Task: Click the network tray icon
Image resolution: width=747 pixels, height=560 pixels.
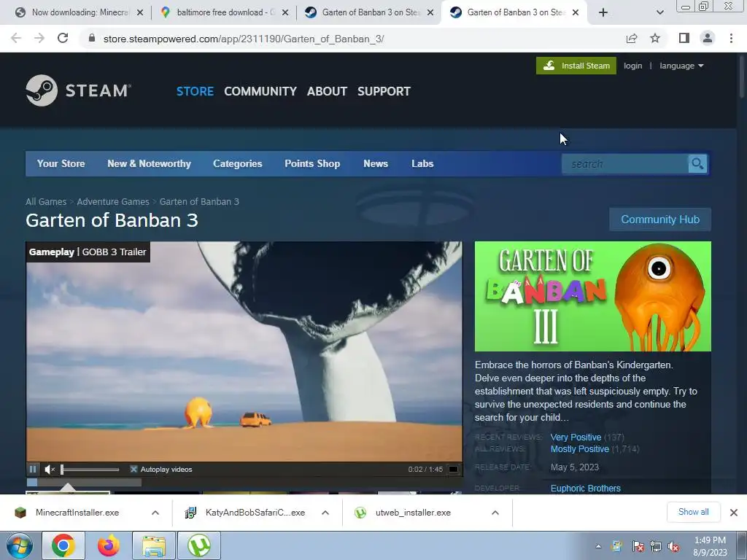Action: 656,547
